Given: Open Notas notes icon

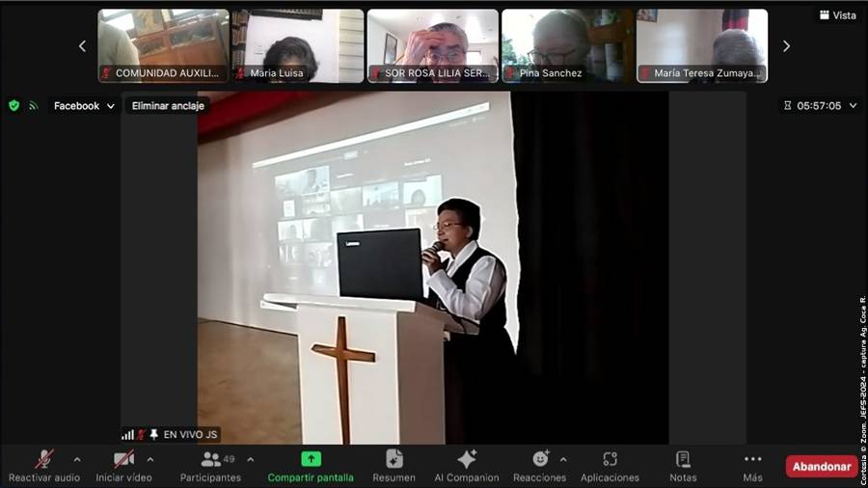Looking at the screenshot, I should [x=683, y=459].
